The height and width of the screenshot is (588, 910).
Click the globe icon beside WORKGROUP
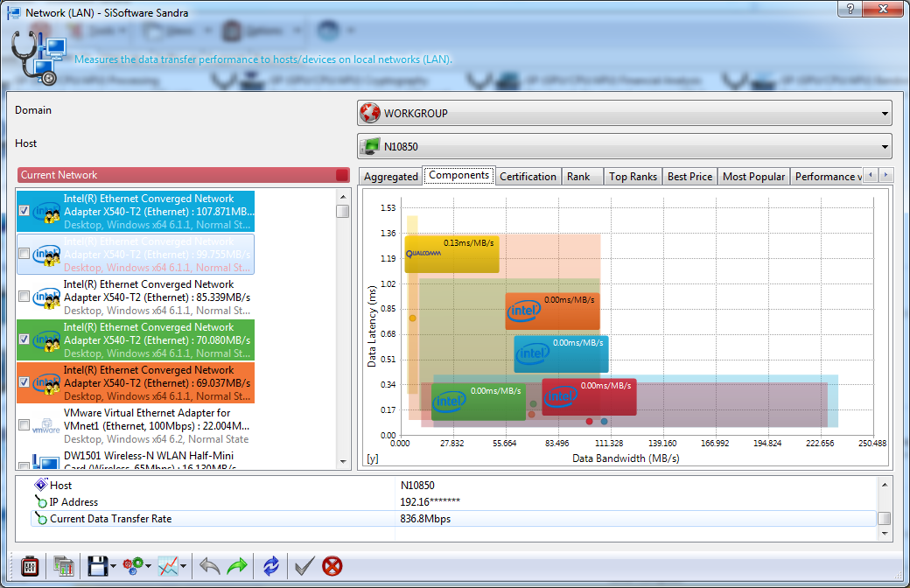coord(369,113)
